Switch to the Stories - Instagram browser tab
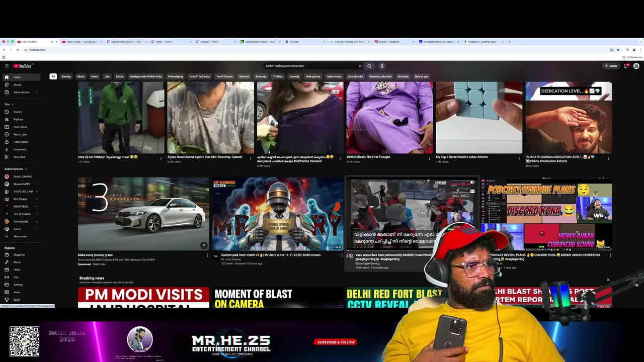This screenshot has height=362, width=644. point(395,42)
